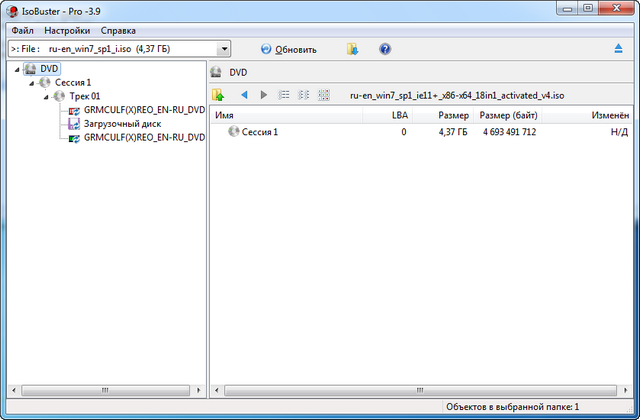
Task: Open the image file selector dropdown arrow
Action: (224, 49)
